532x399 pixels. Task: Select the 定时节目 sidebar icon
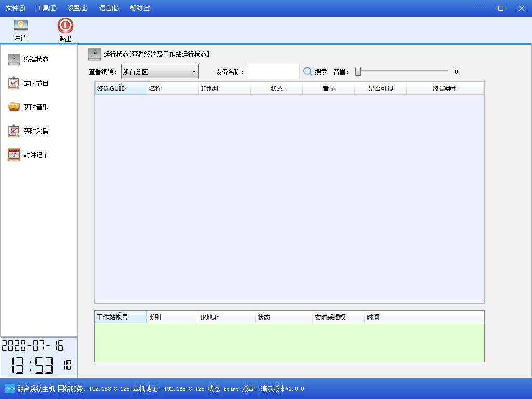tap(14, 83)
